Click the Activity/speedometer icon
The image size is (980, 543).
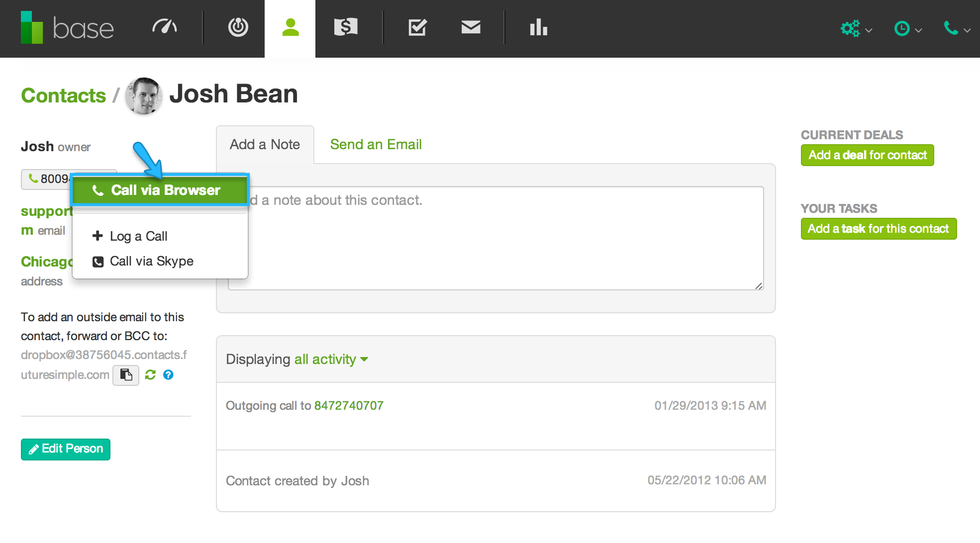click(x=166, y=27)
